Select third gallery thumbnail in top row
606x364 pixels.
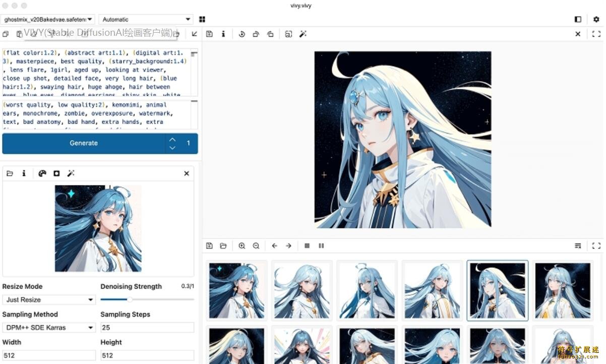point(367,290)
